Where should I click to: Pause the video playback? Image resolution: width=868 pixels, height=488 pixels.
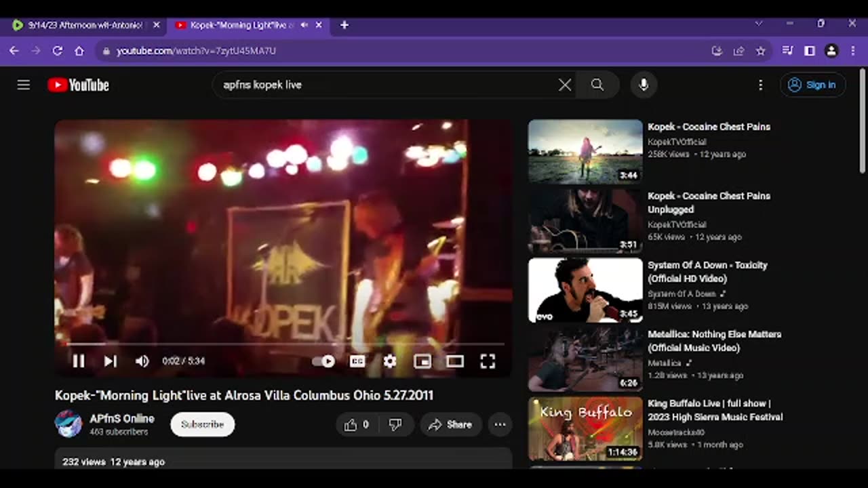click(79, 361)
